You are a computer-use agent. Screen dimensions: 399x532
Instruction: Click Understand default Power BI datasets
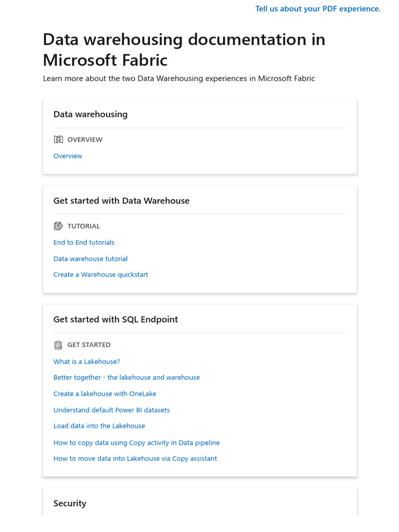(x=111, y=410)
